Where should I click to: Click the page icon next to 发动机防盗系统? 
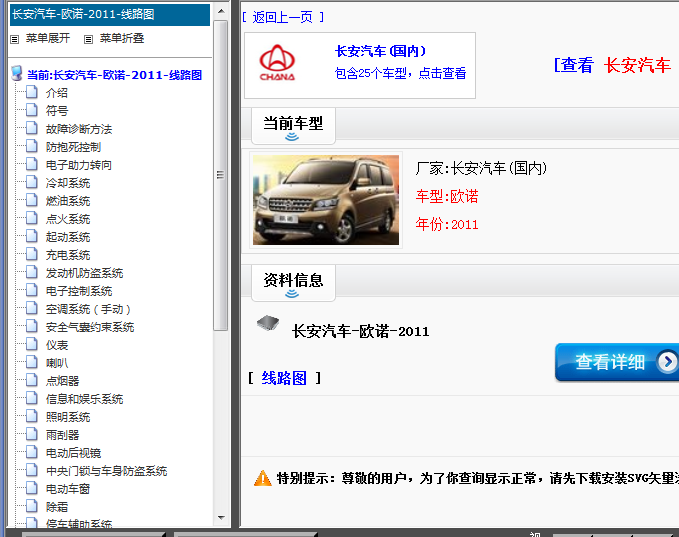click(x=32, y=272)
